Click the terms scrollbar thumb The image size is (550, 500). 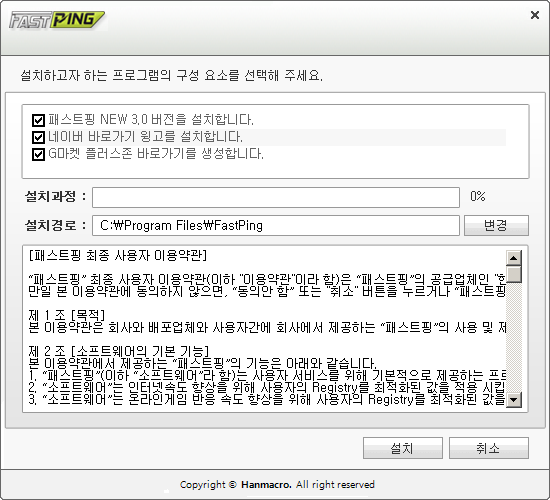[x=514, y=274]
